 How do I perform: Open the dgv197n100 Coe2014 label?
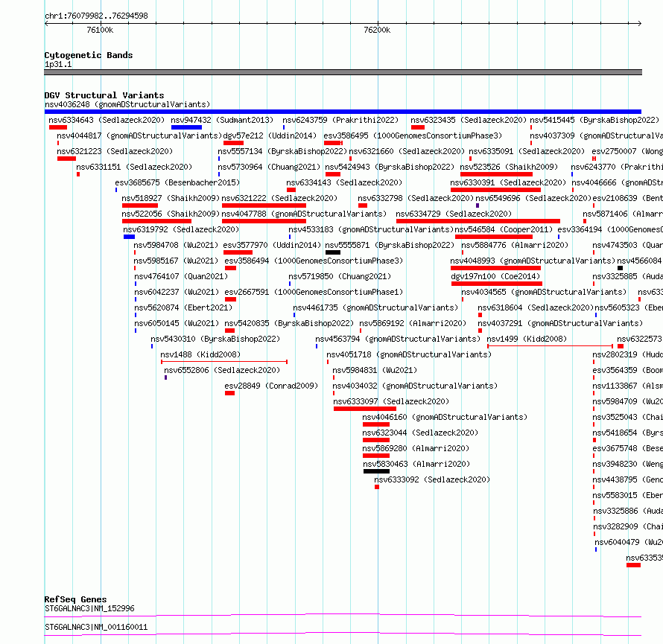coord(495,276)
